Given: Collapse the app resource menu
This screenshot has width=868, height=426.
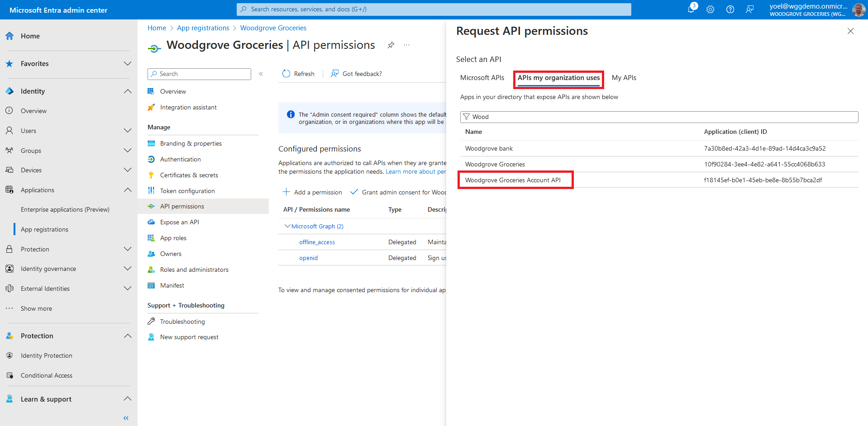Looking at the screenshot, I should (x=261, y=74).
